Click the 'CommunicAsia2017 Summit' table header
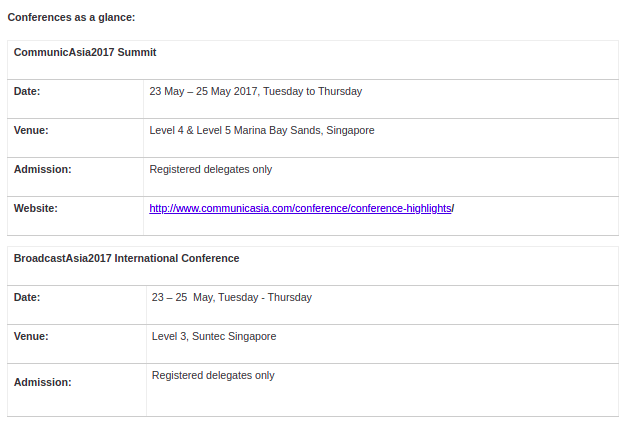This screenshot has height=423, width=631. (85, 52)
